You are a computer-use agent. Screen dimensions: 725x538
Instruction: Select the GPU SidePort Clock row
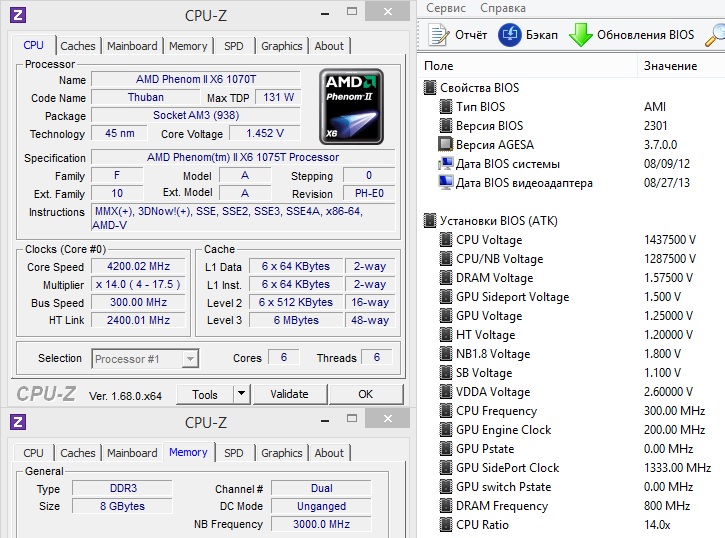573,468
